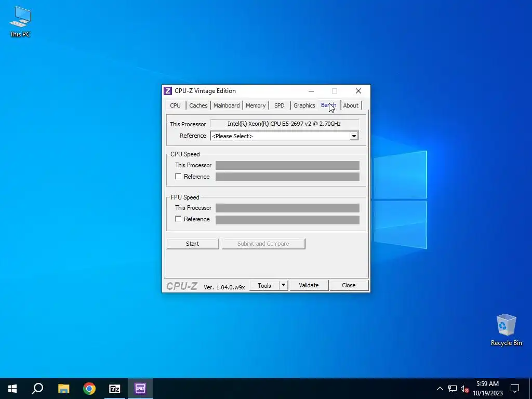Screen dimensions: 532x399
Task: Close the CPU-Z window with the X
Action: [358, 91]
